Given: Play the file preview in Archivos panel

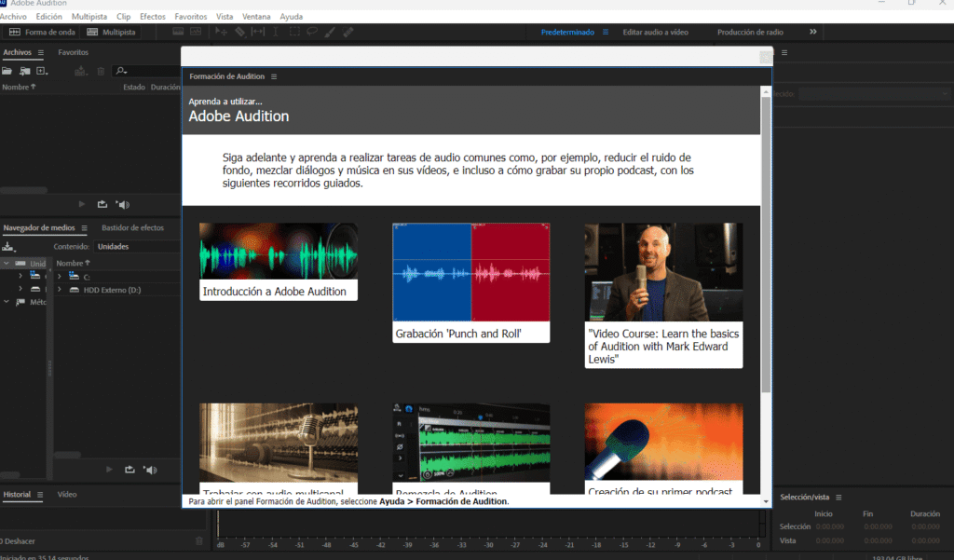Looking at the screenshot, I should [x=82, y=204].
